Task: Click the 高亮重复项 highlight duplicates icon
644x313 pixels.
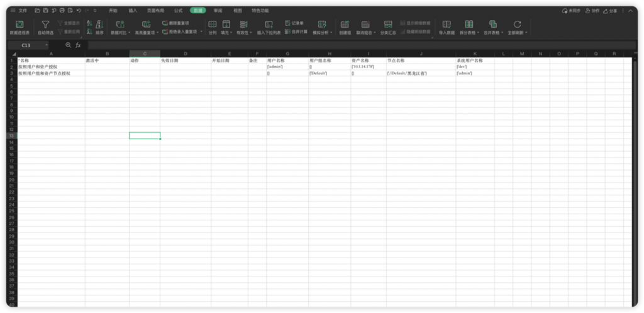Action: (x=146, y=25)
